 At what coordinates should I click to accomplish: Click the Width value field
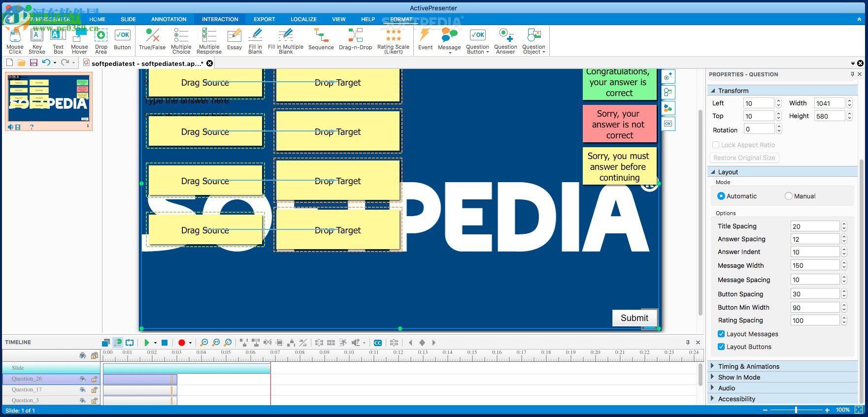pyautogui.click(x=830, y=103)
